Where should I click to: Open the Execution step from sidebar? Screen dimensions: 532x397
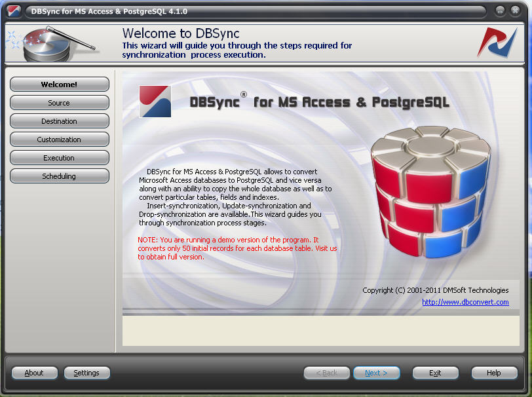click(x=59, y=157)
